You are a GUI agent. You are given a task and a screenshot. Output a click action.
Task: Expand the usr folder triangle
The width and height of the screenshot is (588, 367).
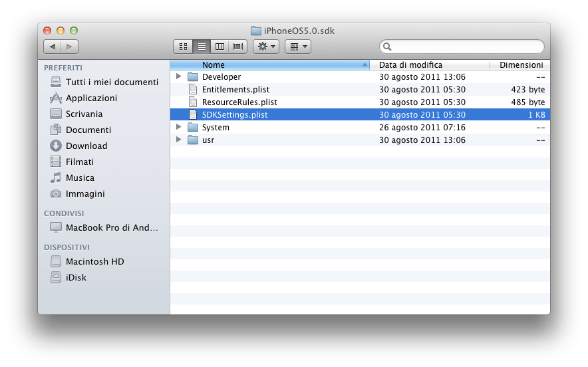coord(179,140)
